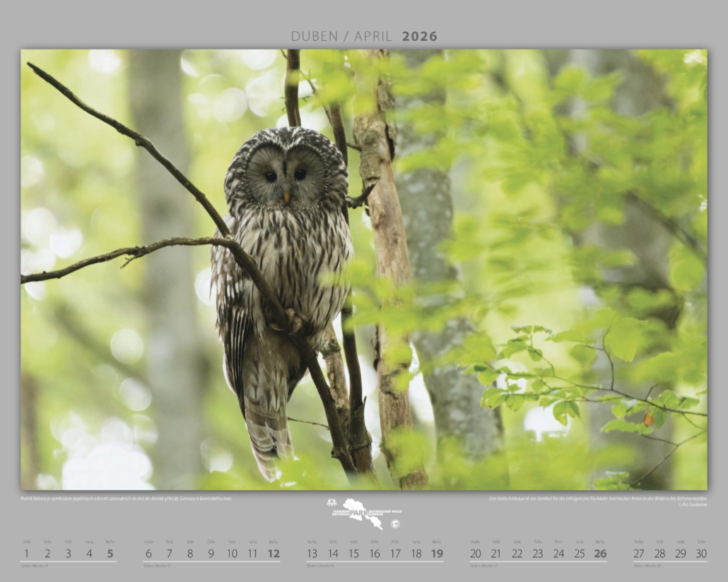Select date 1 in the calendar
Image resolution: width=728 pixels, height=582 pixels.
pyautogui.click(x=27, y=554)
